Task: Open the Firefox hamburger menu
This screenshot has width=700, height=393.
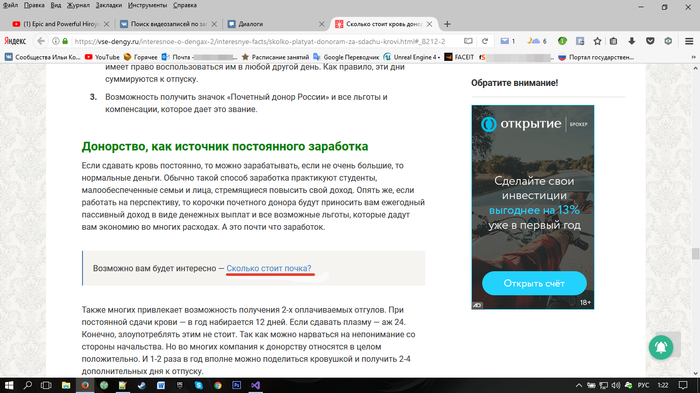Action: (689, 41)
